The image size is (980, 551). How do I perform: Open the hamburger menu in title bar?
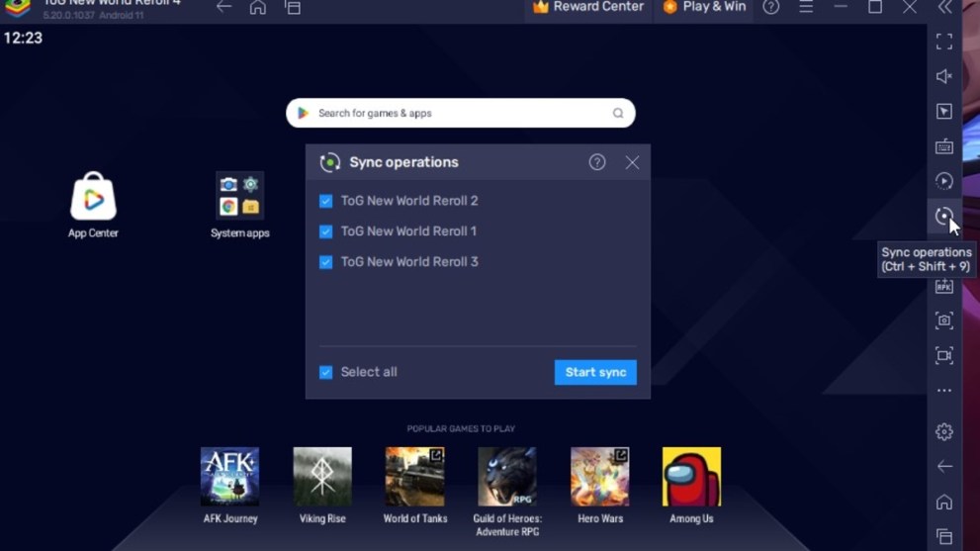click(x=806, y=8)
